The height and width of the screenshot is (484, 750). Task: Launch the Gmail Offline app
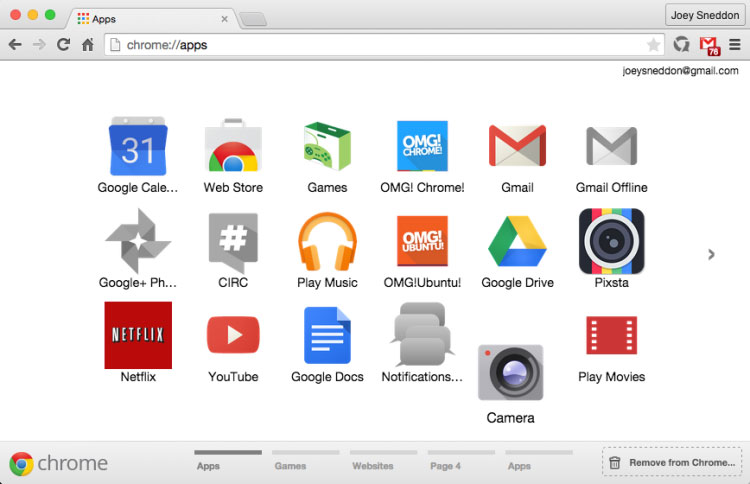pos(611,146)
